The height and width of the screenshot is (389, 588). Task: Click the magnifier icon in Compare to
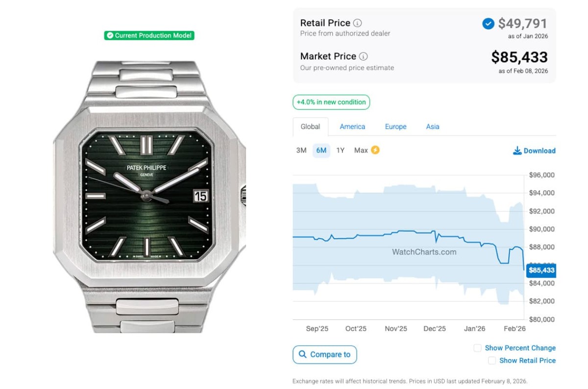click(302, 354)
